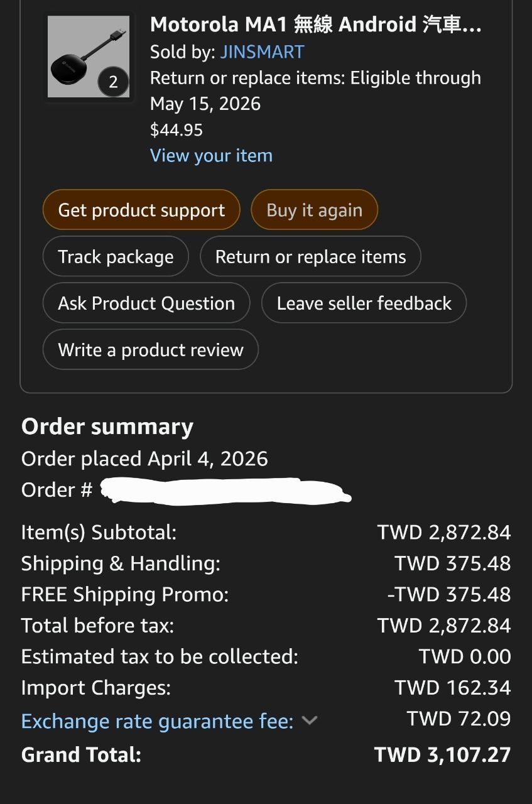The width and height of the screenshot is (532, 804).
Task: Click the Import Charges amount TWD 162.34
Action: coord(452,688)
